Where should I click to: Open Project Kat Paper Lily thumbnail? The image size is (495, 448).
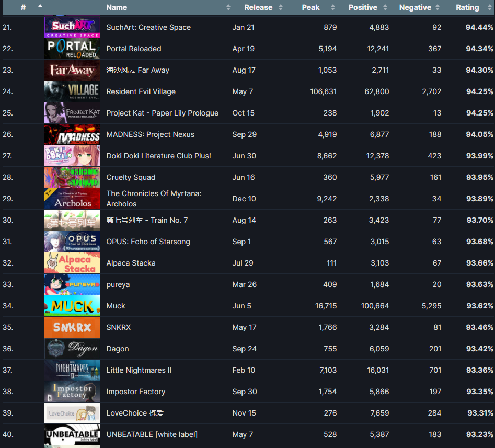click(72, 113)
